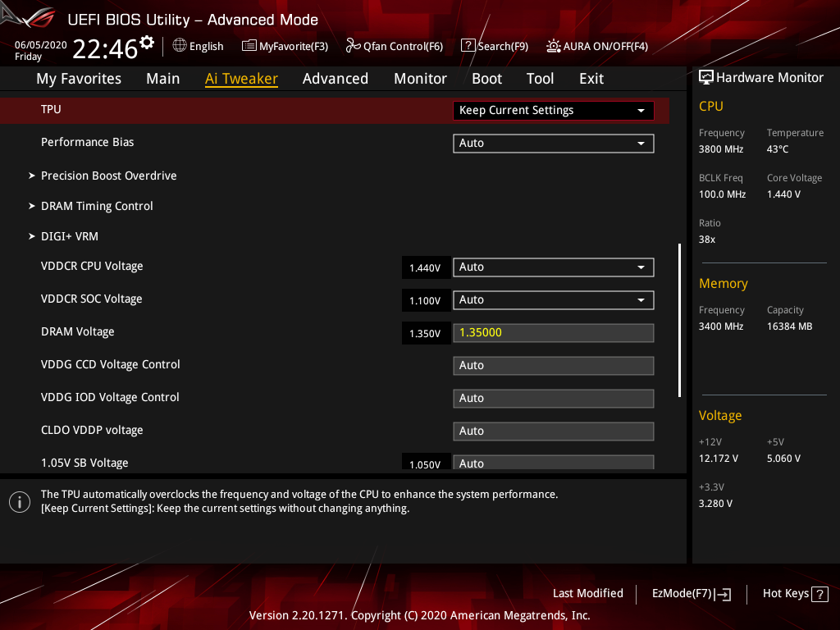Click the EzMode exit arrow icon
This screenshot has height=630, width=840.
click(723, 594)
